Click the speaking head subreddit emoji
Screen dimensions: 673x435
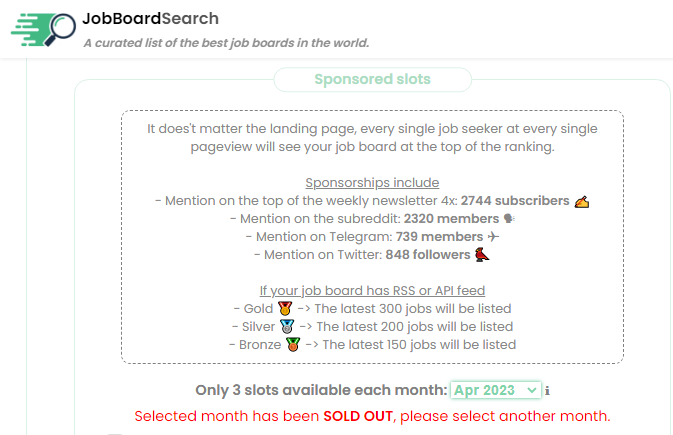pos(508,219)
